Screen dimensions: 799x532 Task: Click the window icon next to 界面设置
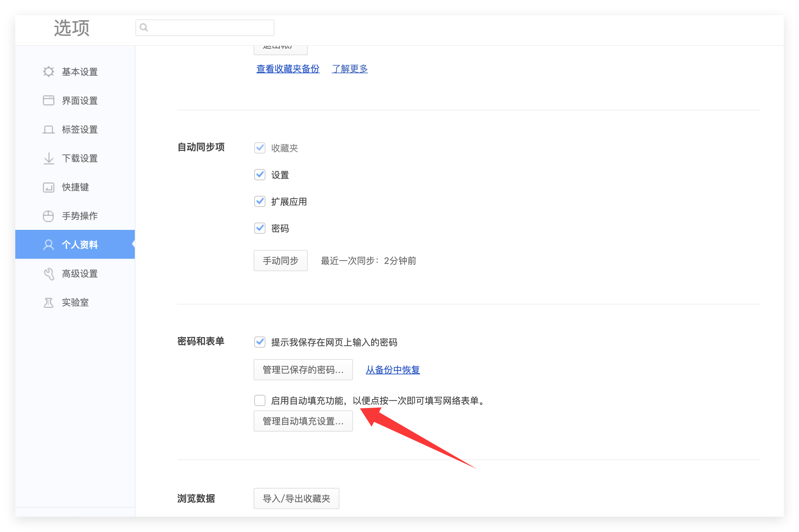pos(49,100)
